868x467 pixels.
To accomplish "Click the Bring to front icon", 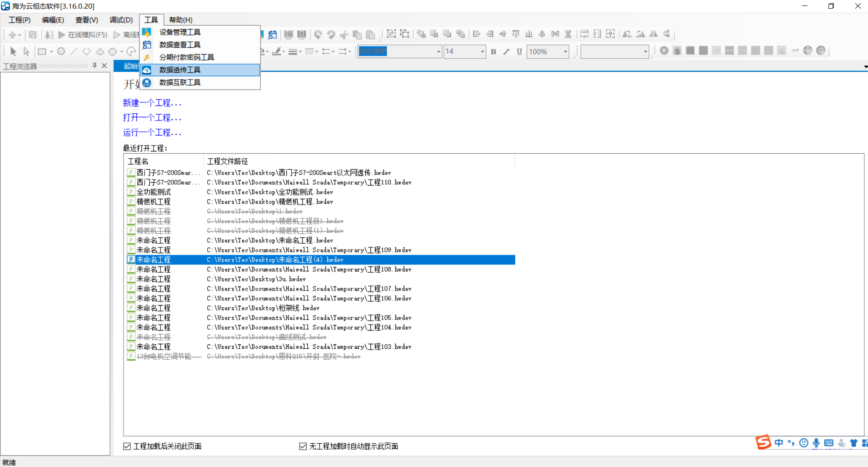I will 421,34.
